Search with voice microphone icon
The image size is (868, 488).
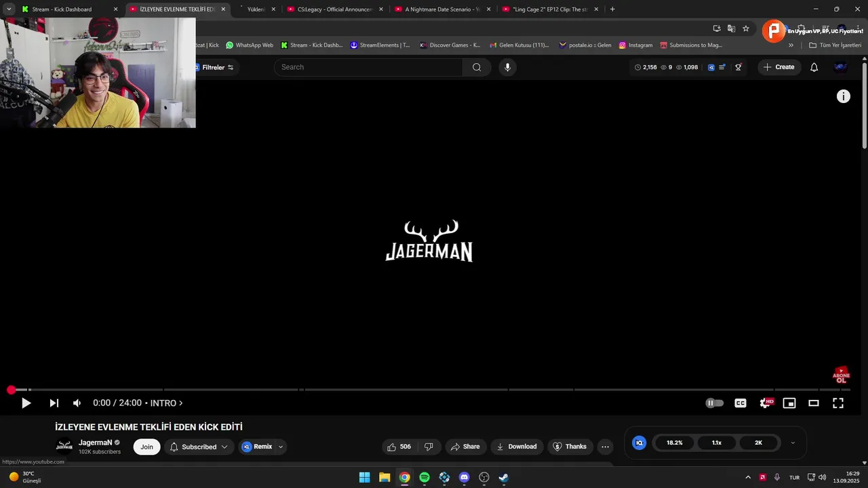[507, 67]
